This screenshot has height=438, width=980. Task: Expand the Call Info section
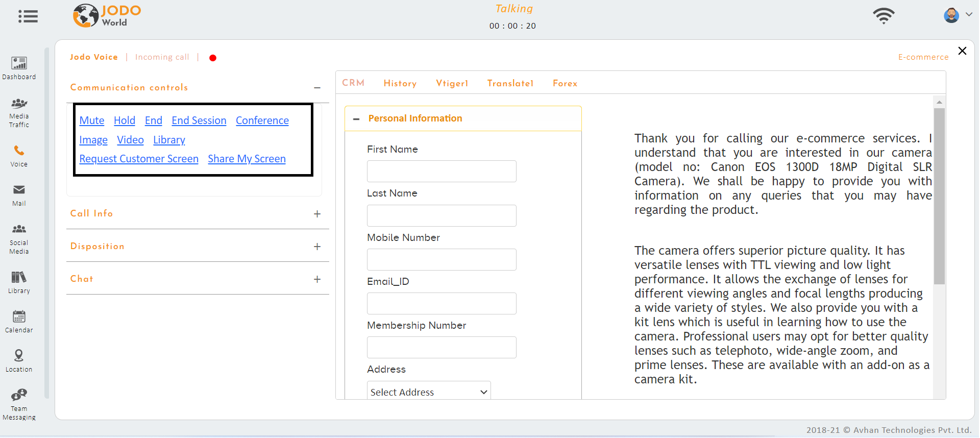317,214
